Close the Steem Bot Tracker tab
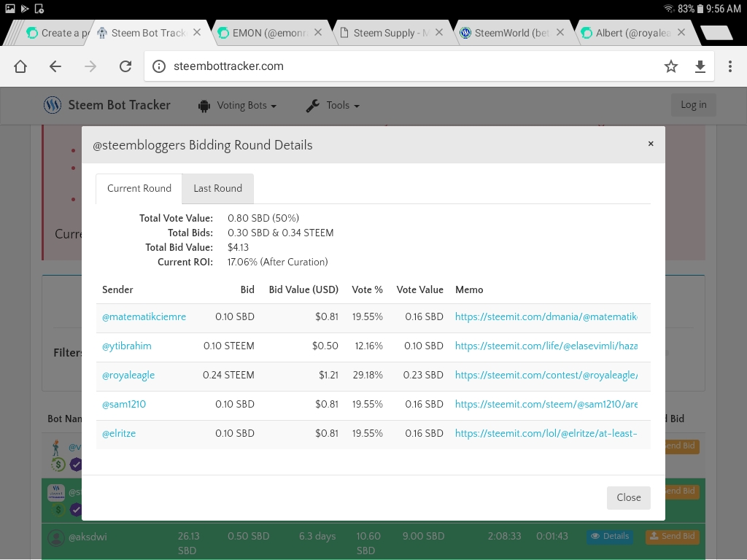 [197, 32]
